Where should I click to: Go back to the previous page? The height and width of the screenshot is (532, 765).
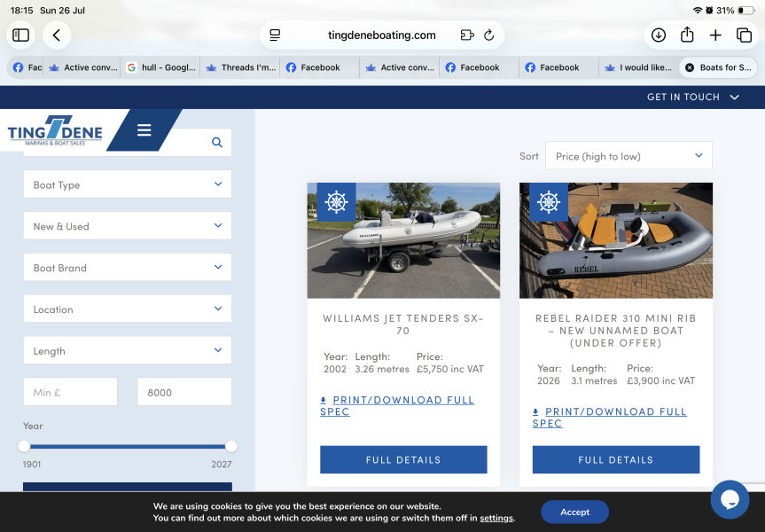57,35
